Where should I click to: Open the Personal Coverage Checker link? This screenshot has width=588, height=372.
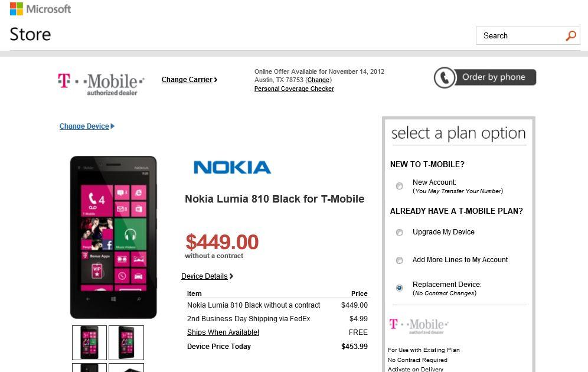pos(294,89)
